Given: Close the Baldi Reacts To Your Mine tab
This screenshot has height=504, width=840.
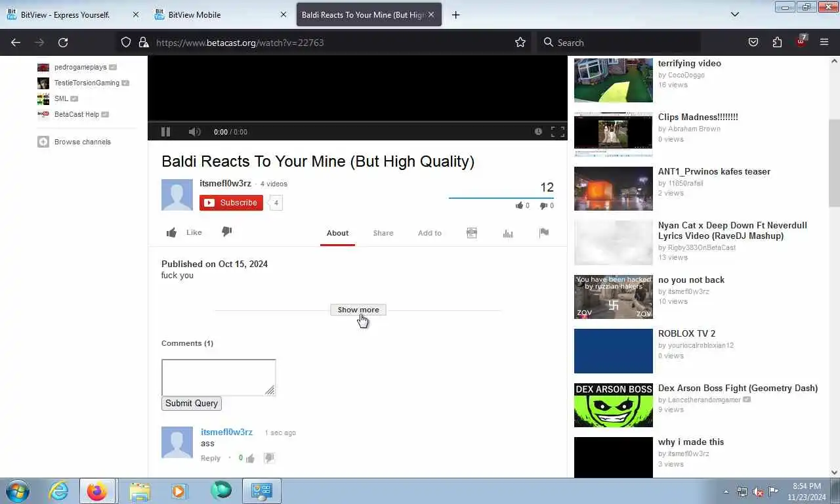Looking at the screenshot, I should [431, 14].
